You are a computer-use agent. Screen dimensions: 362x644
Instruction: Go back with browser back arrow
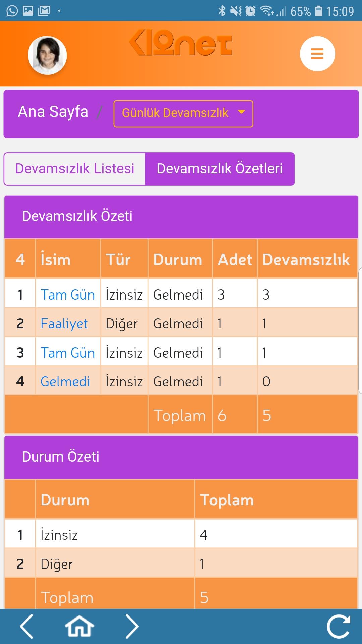27,626
